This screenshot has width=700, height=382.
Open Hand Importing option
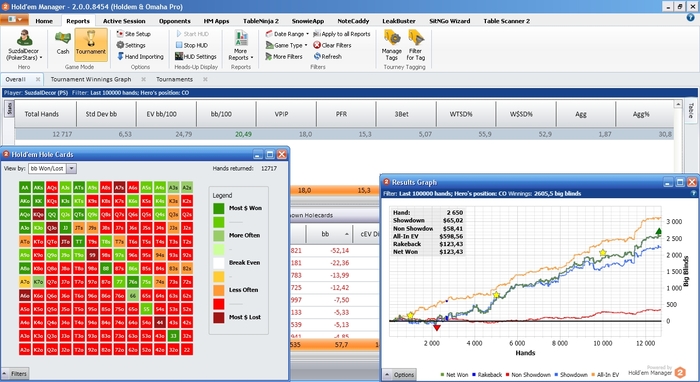click(x=140, y=57)
